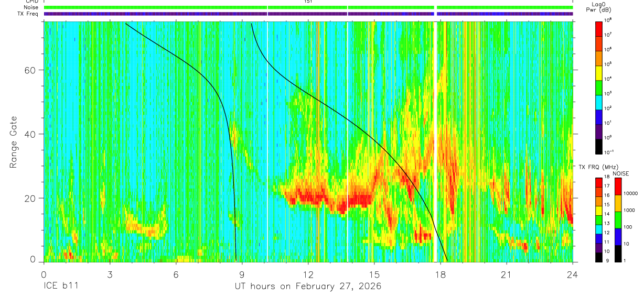644x297 pixels.
Task: Click the 'Range Gate' y-axis label
Action: [x=13, y=142]
